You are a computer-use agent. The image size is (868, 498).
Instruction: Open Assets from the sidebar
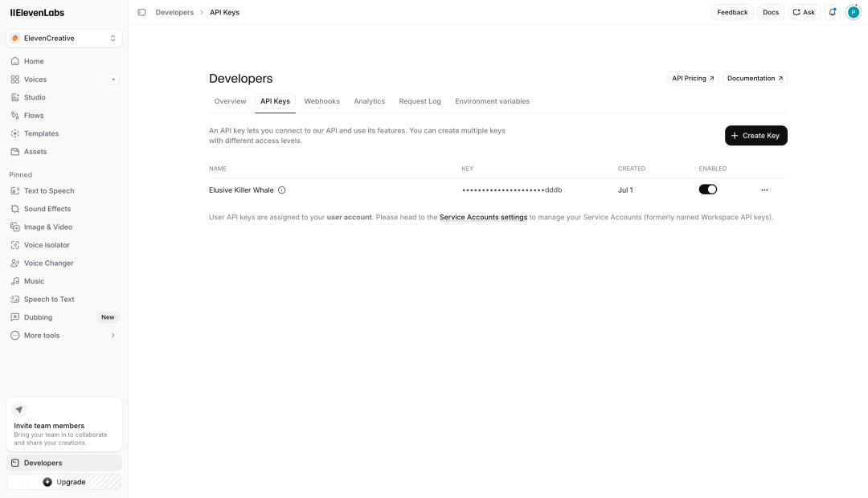tap(64, 152)
